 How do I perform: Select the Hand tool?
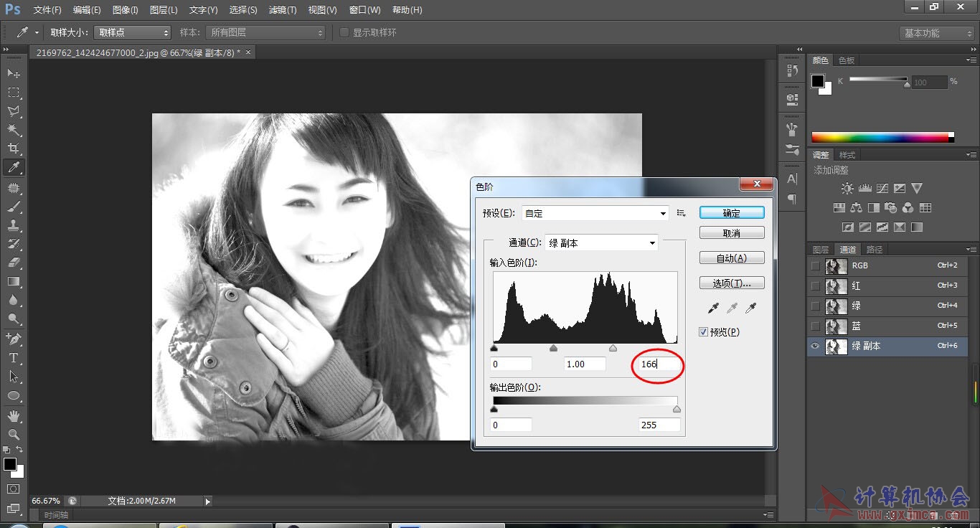14,415
